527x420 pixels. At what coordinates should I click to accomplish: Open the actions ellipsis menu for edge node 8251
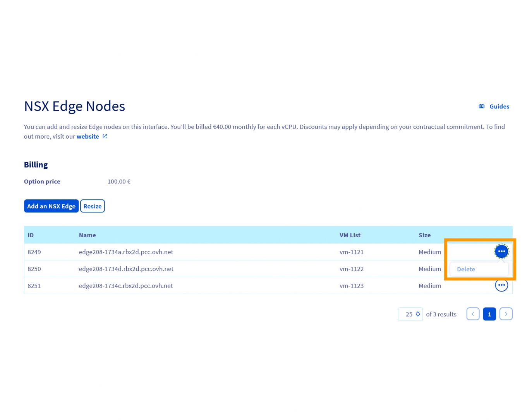click(x=501, y=285)
